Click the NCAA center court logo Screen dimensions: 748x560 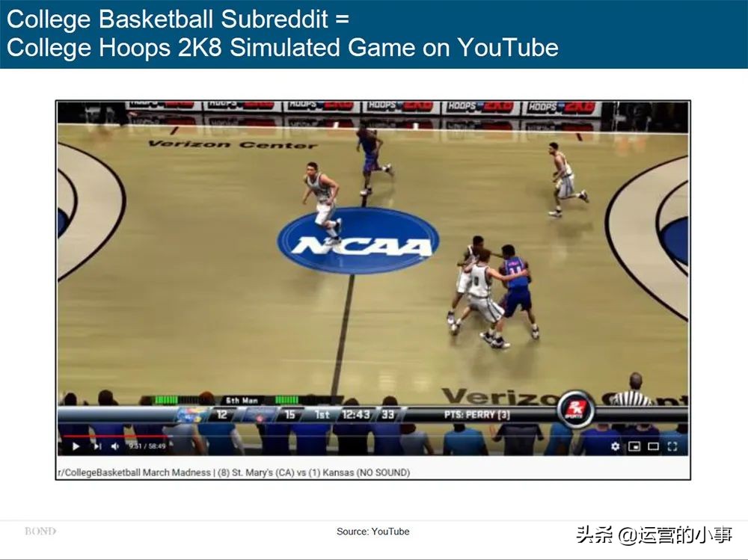[358, 241]
